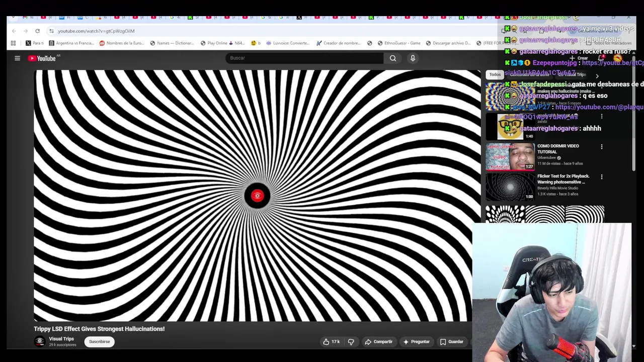Image resolution: width=644 pixels, height=362 pixels.
Task: Start voice search with microphone icon
Action: tap(413, 58)
